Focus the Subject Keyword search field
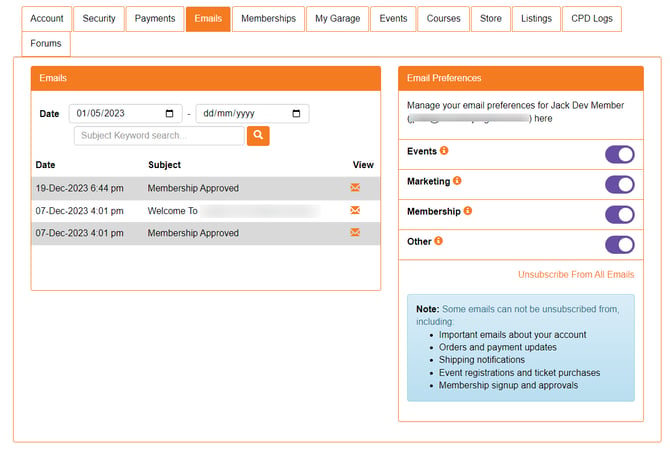Viewport: 670px width, 452px height. point(159,136)
